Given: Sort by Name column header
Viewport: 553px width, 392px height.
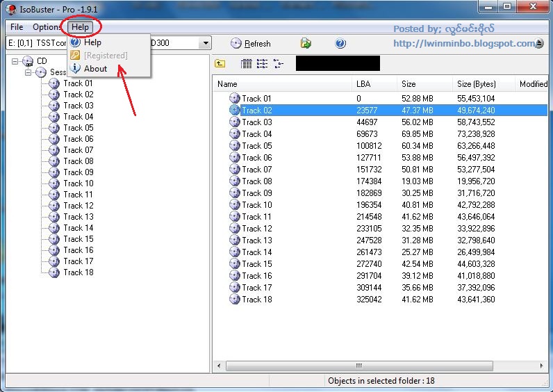Looking at the screenshot, I should tap(282, 84).
